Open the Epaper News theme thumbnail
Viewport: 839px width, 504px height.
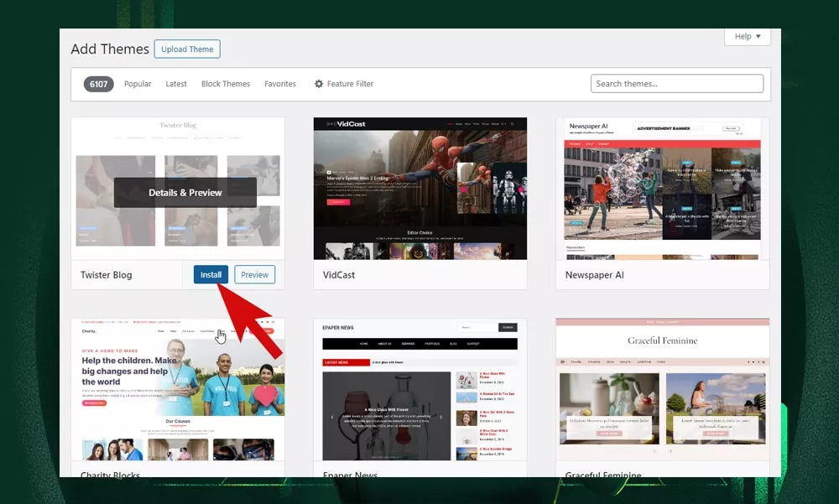420,389
